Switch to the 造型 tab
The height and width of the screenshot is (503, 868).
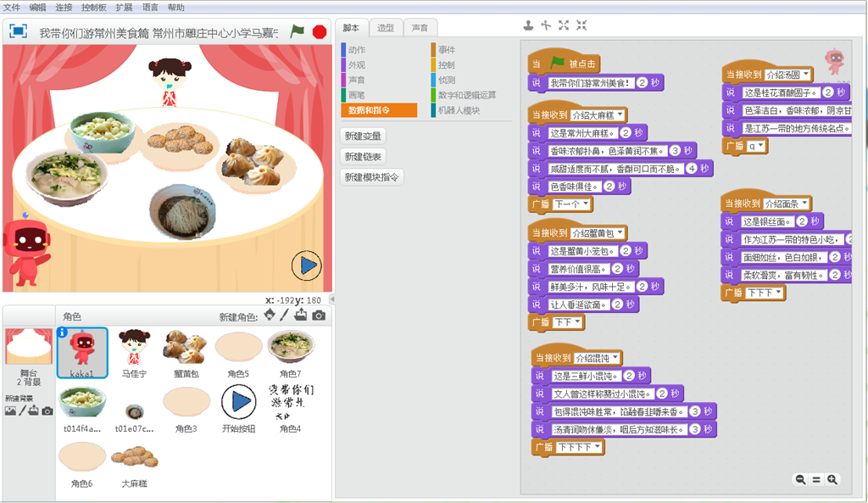coord(386,28)
